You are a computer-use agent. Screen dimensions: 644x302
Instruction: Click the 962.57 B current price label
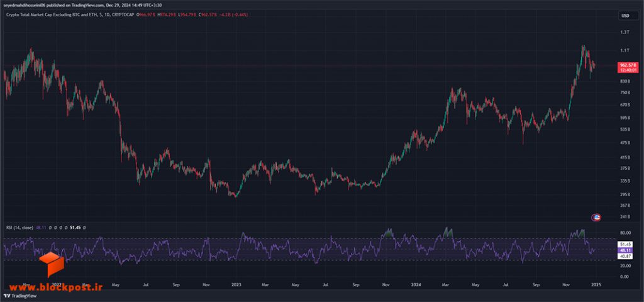click(628, 65)
